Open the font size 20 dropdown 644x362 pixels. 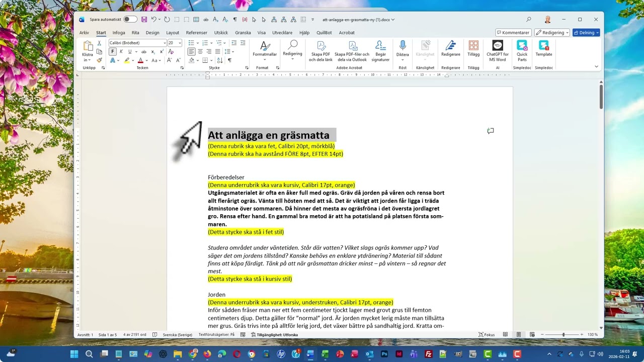(x=181, y=43)
